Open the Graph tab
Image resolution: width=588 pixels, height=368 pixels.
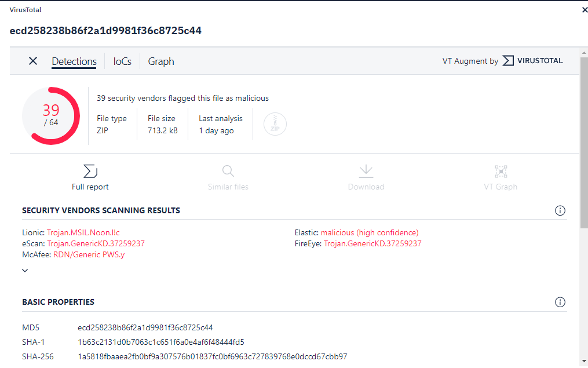coord(161,61)
